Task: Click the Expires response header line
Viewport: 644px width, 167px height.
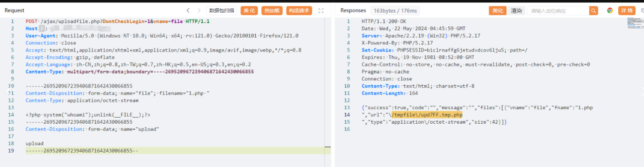Action: coord(418,57)
